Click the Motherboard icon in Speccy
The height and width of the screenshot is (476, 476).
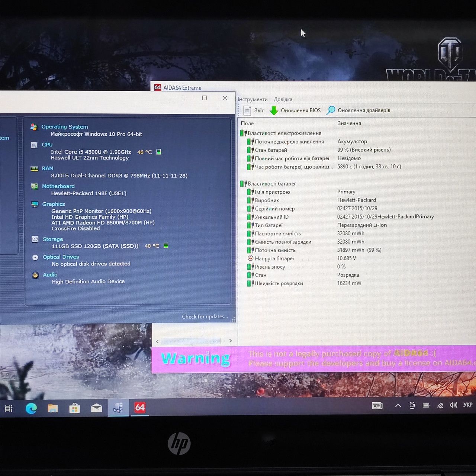pyautogui.click(x=35, y=186)
